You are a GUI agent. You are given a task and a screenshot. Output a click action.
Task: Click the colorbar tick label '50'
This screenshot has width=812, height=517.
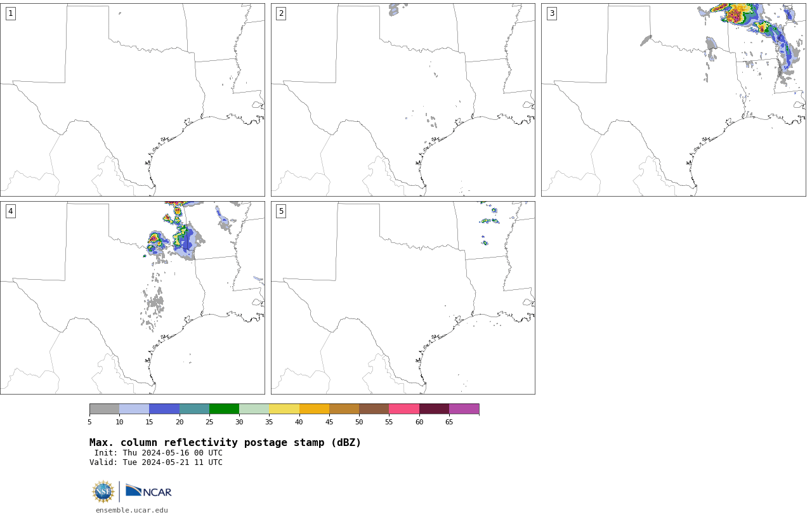pos(359,422)
